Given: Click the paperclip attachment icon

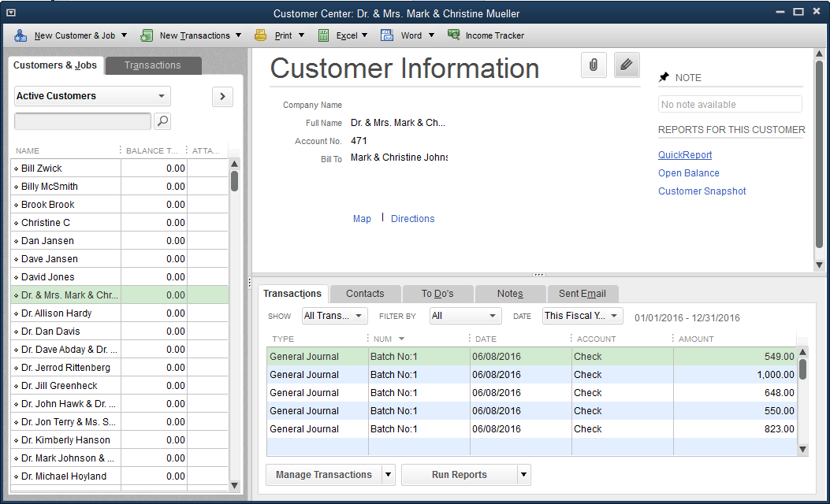Looking at the screenshot, I should (594, 65).
